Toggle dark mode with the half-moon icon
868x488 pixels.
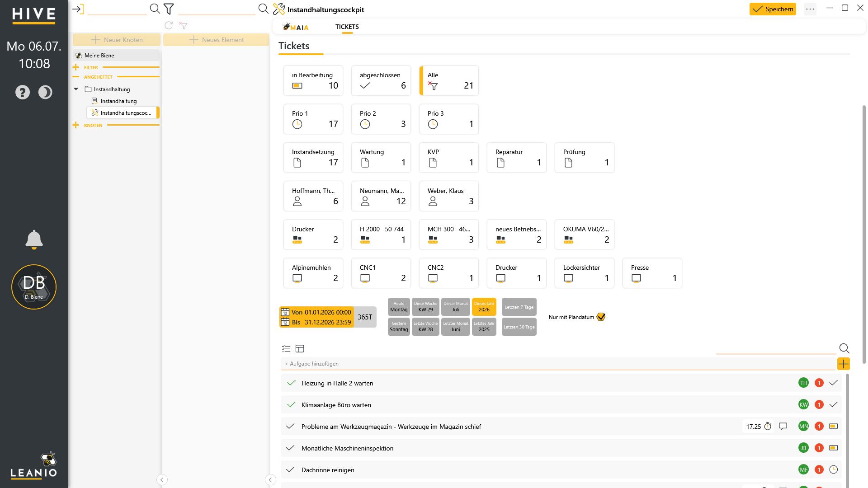(x=45, y=92)
